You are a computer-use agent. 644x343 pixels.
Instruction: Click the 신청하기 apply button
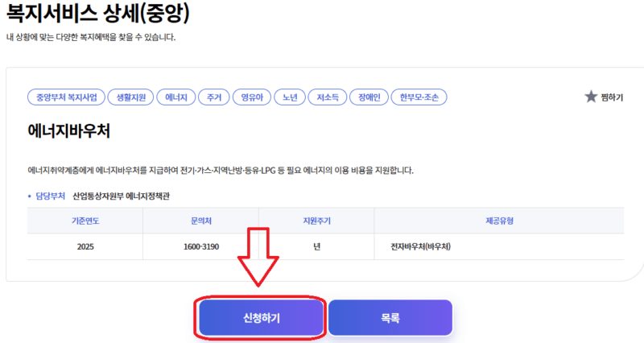tap(261, 317)
